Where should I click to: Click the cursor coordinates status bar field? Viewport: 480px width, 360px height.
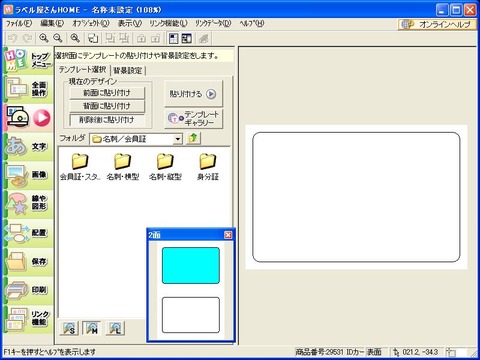point(416,352)
